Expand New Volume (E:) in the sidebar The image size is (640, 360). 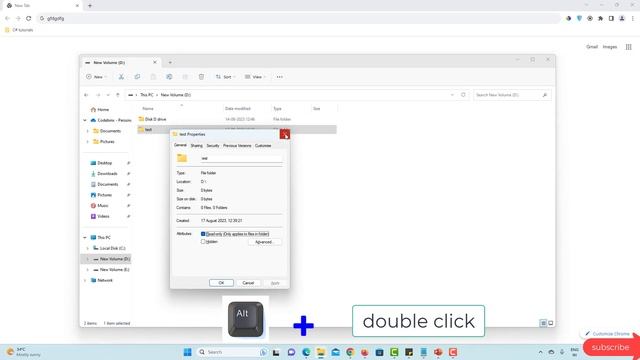click(x=87, y=270)
